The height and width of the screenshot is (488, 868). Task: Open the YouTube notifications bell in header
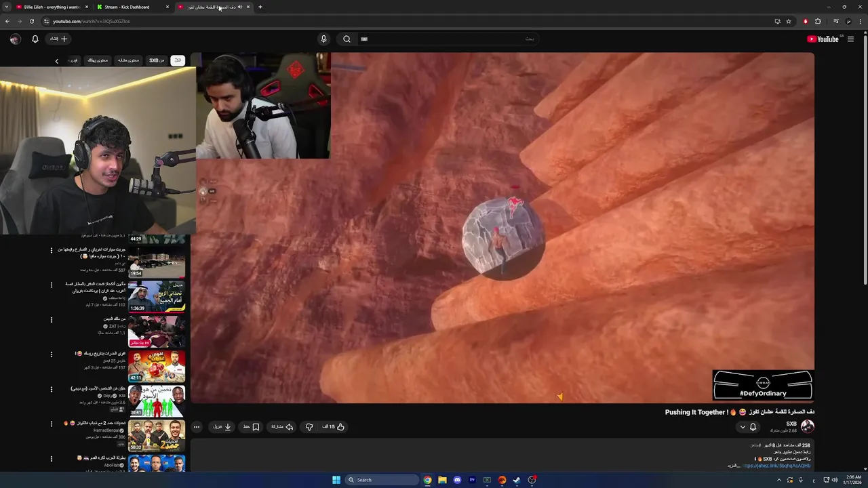tap(35, 39)
